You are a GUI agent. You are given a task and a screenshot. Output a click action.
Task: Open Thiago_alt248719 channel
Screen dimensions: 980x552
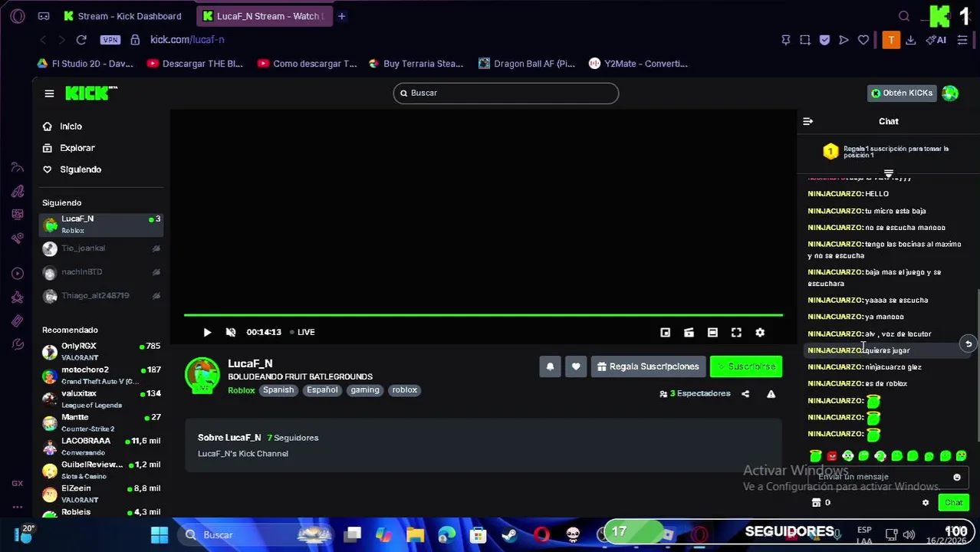pos(101,296)
